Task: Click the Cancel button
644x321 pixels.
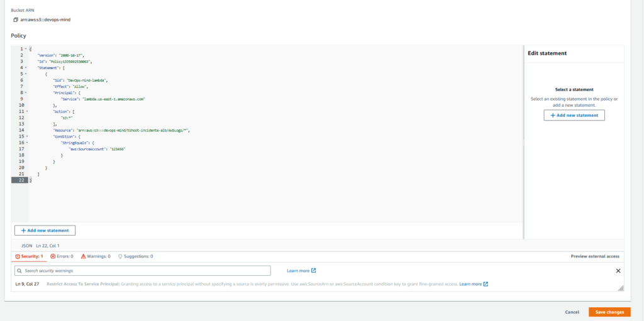Action: [572, 312]
